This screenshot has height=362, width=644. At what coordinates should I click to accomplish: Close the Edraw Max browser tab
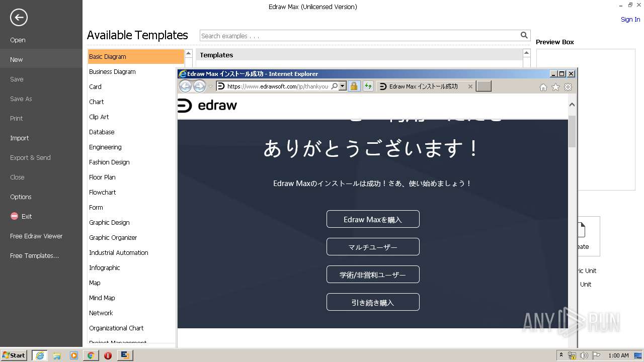(x=470, y=86)
